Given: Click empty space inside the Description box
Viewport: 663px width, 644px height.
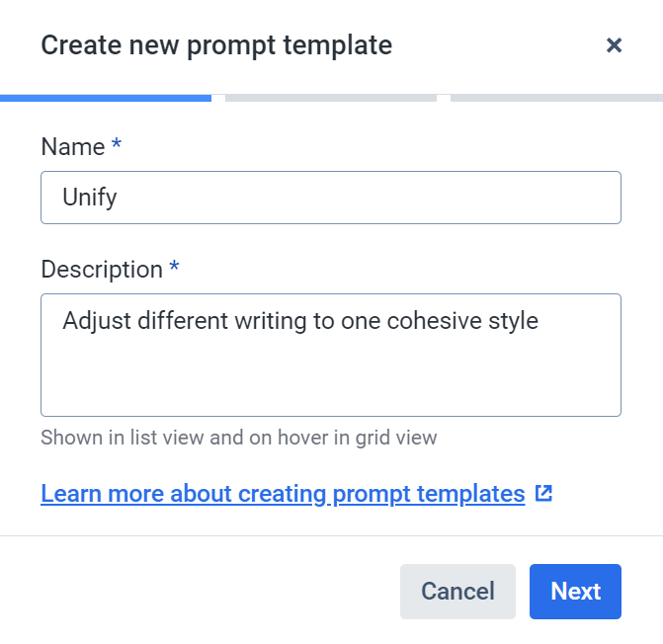Looking at the screenshot, I should (331, 378).
